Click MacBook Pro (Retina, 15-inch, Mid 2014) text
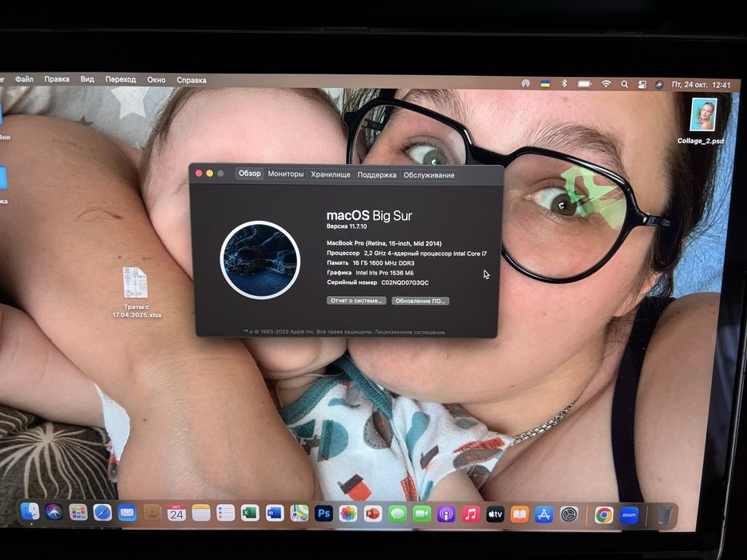Image resolution: width=747 pixels, height=560 pixels. pyautogui.click(x=384, y=243)
